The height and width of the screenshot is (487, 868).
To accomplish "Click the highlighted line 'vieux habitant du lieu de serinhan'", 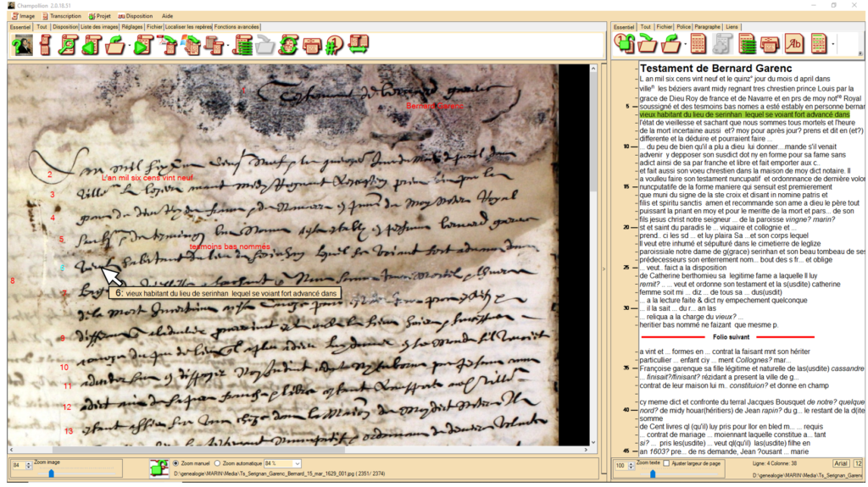I will click(x=744, y=114).
